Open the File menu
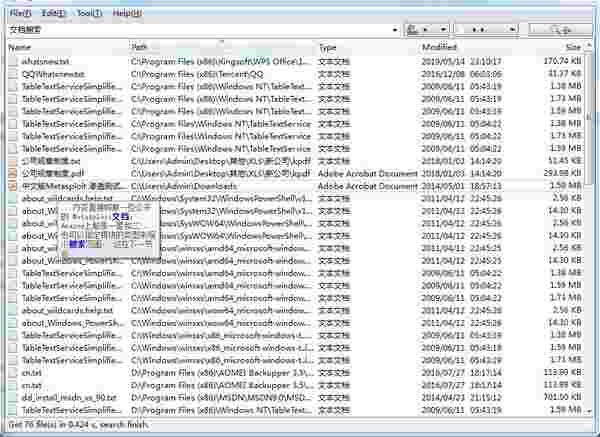600x437 pixels. coord(20,13)
